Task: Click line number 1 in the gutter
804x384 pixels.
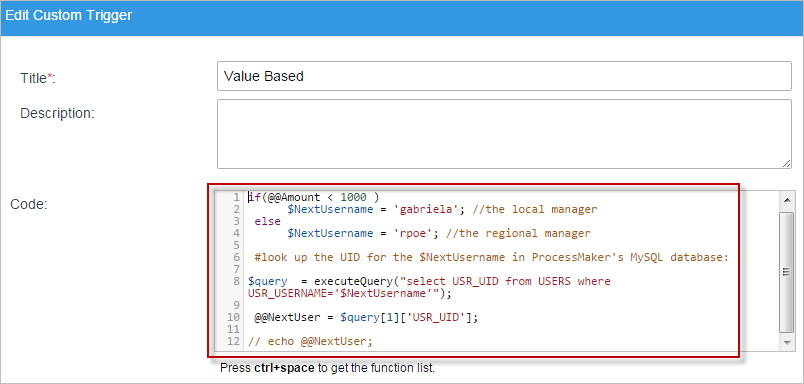Action: [x=236, y=197]
